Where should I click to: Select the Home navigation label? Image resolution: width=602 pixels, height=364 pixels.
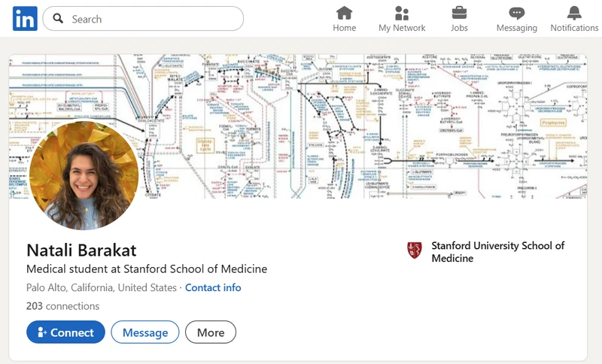(x=344, y=28)
